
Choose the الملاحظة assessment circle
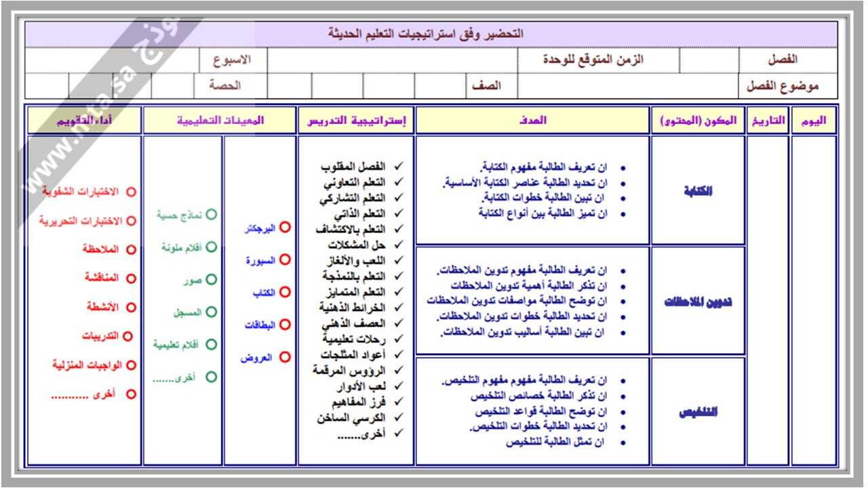click(131, 249)
